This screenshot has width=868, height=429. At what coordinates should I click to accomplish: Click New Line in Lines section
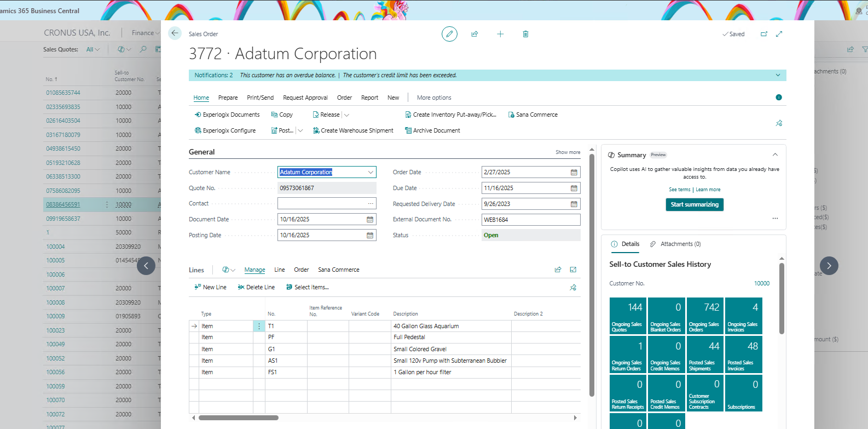click(211, 287)
